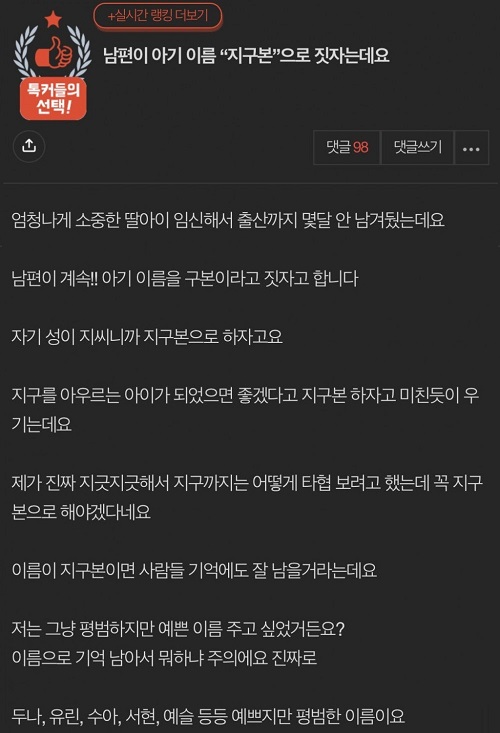This screenshot has width=500, height=733.
Task: Click the red star atop the badge
Action: pos(53,20)
